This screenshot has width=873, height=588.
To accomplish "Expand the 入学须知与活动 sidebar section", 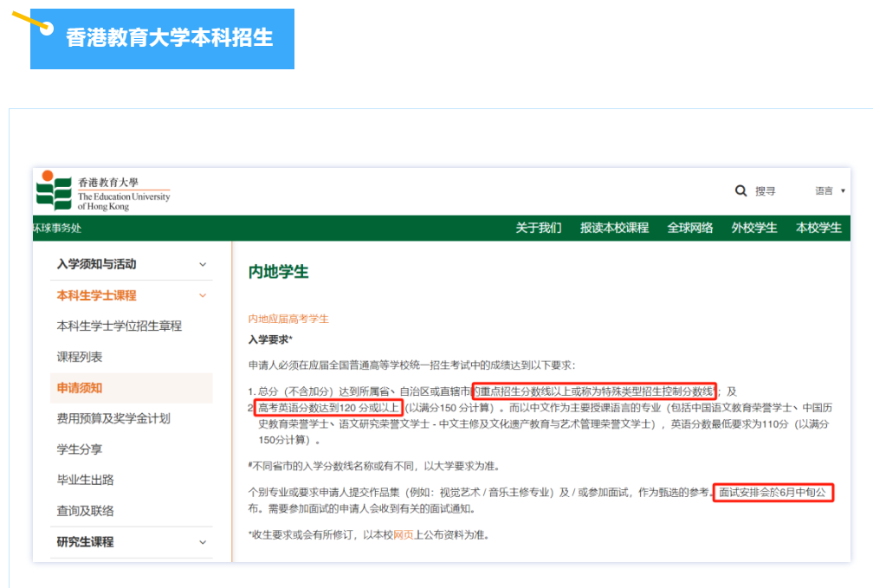I will 203,264.
